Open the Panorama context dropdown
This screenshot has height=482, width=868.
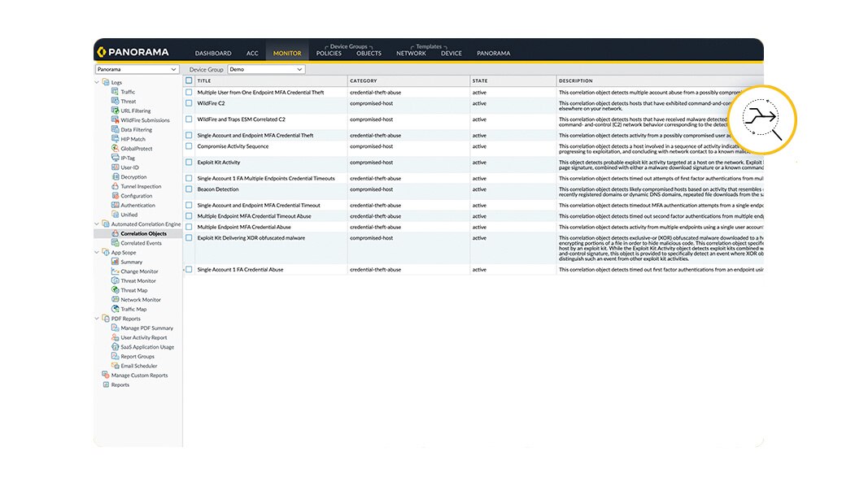point(136,69)
